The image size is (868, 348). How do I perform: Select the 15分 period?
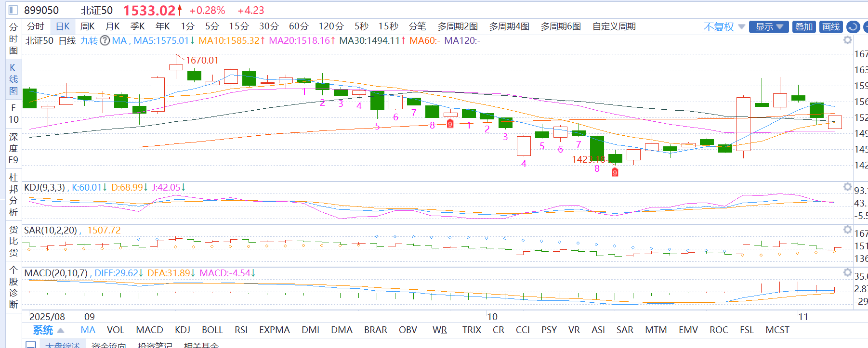(239, 26)
